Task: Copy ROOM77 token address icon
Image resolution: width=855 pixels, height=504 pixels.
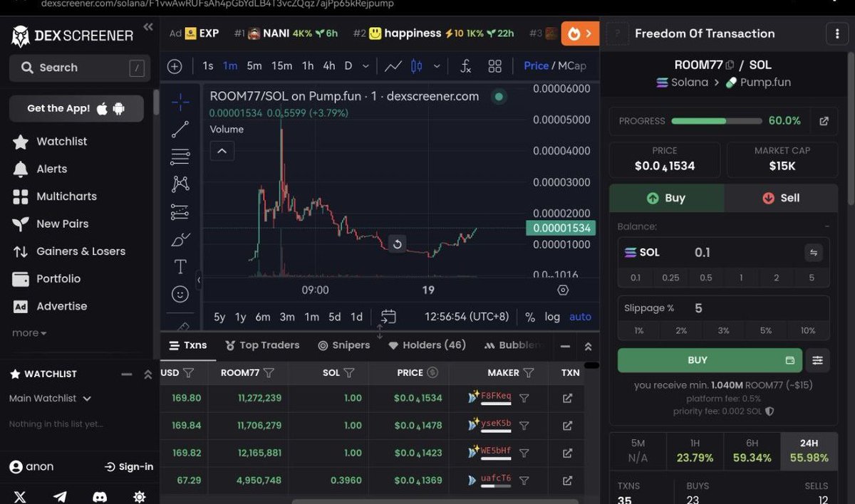Action: (x=730, y=65)
